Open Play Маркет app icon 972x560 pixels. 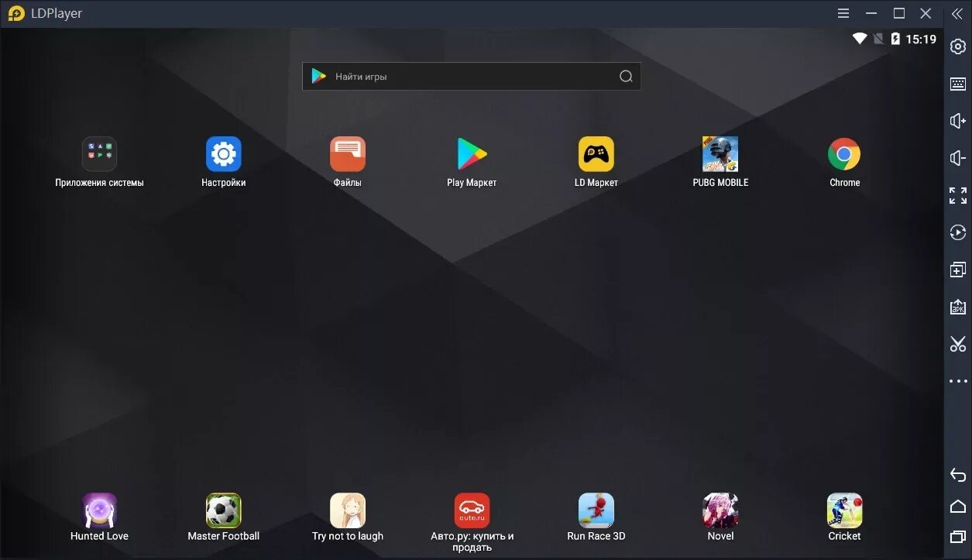tap(472, 154)
